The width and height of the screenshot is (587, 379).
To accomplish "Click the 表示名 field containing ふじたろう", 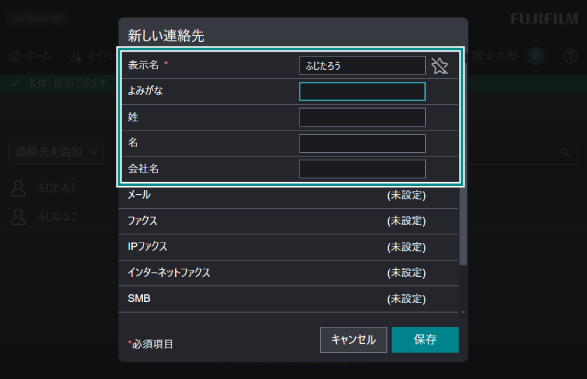I will pos(362,66).
